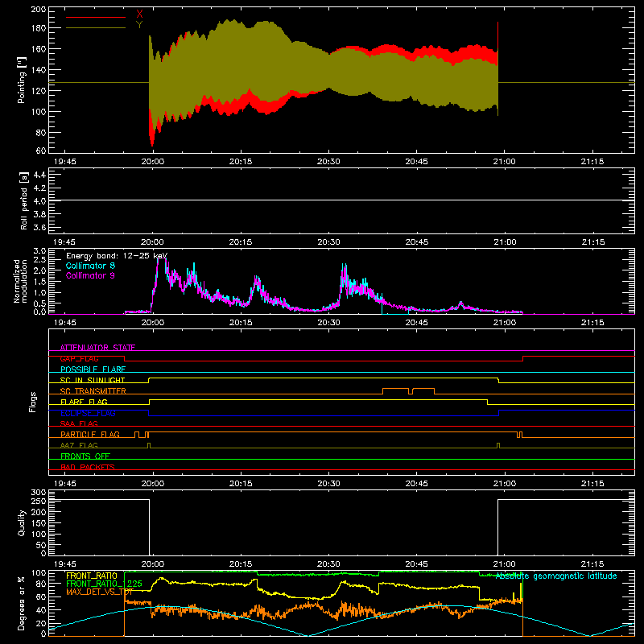Click the 2.5 tick on modulation axis
This screenshot has height=644, width=644.
click(39, 259)
